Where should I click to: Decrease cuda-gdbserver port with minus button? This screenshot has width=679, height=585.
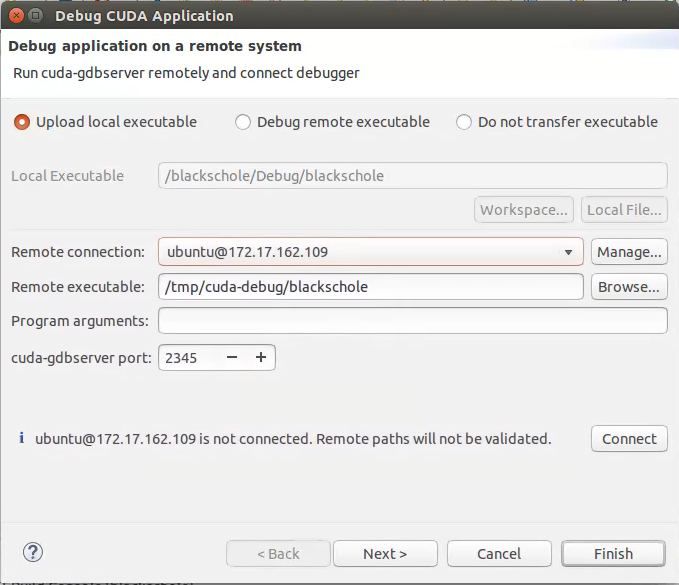pyautogui.click(x=232, y=357)
